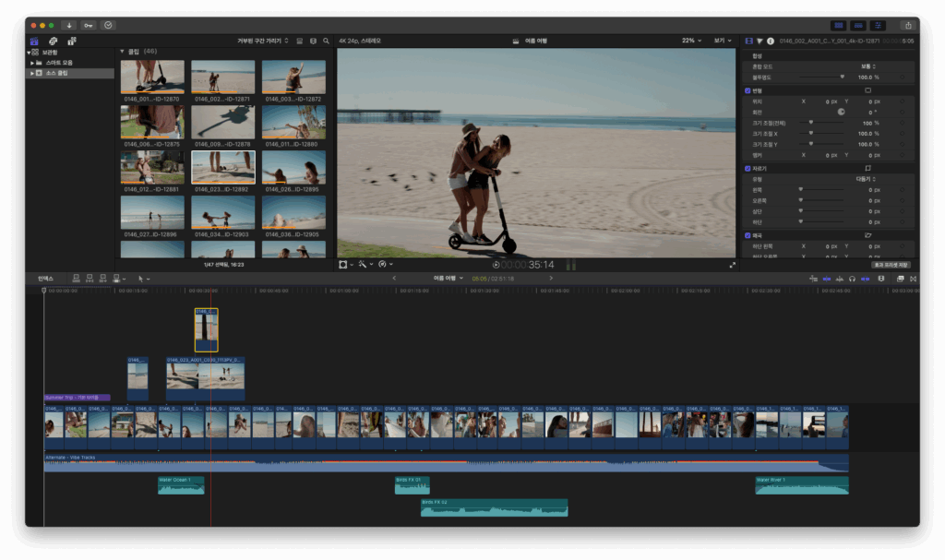Enter fullscreen viewer with the expand arrows
The image size is (945, 560).
point(732,265)
